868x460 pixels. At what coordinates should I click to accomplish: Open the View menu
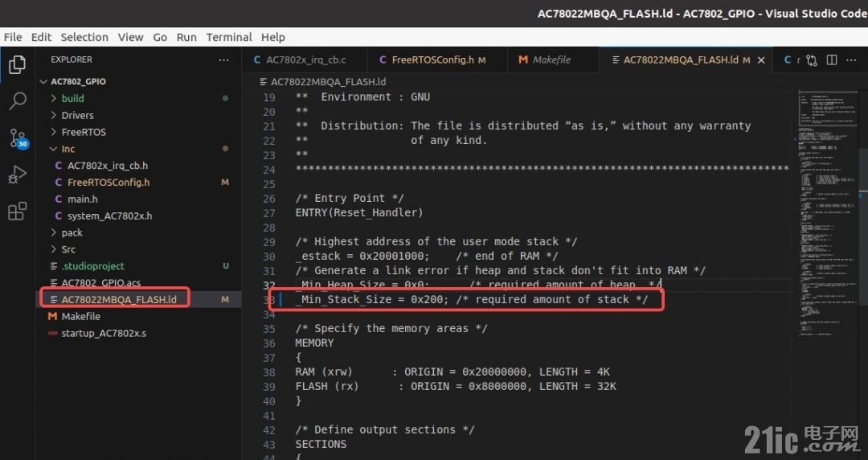pos(131,37)
